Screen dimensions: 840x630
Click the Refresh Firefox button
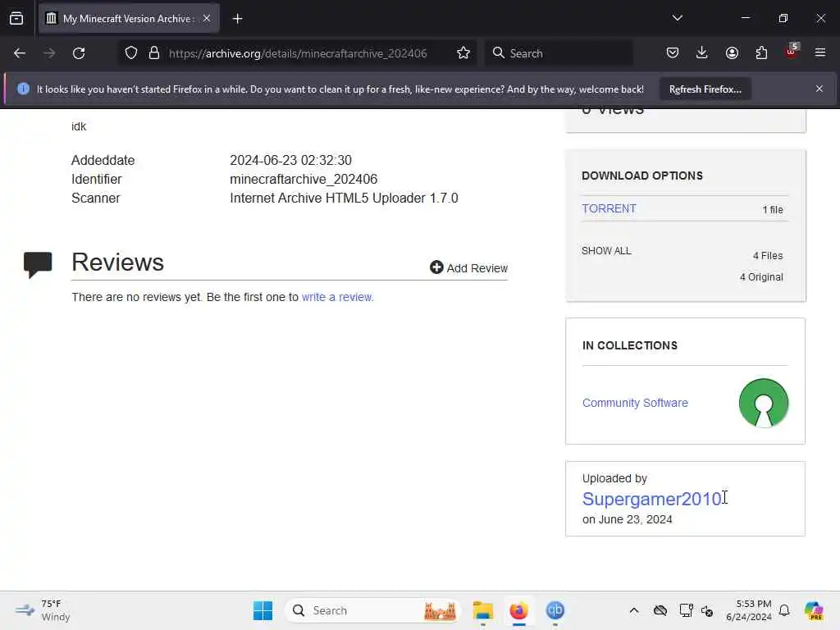coord(705,89)
